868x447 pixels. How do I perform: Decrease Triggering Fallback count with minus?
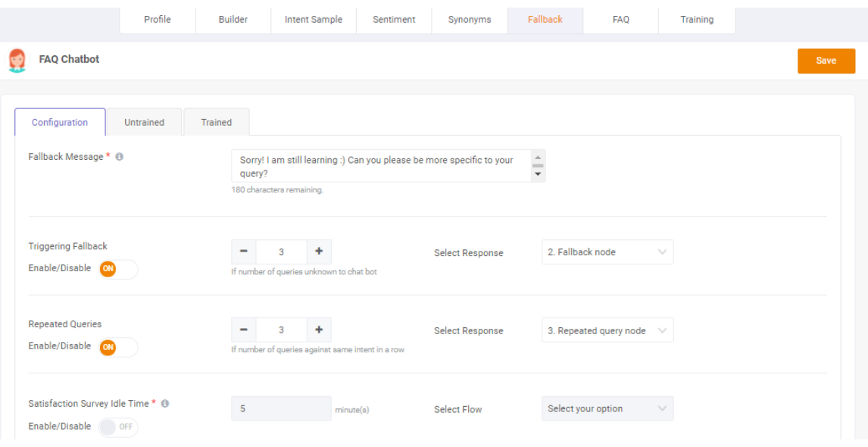(x=244, y=252)
